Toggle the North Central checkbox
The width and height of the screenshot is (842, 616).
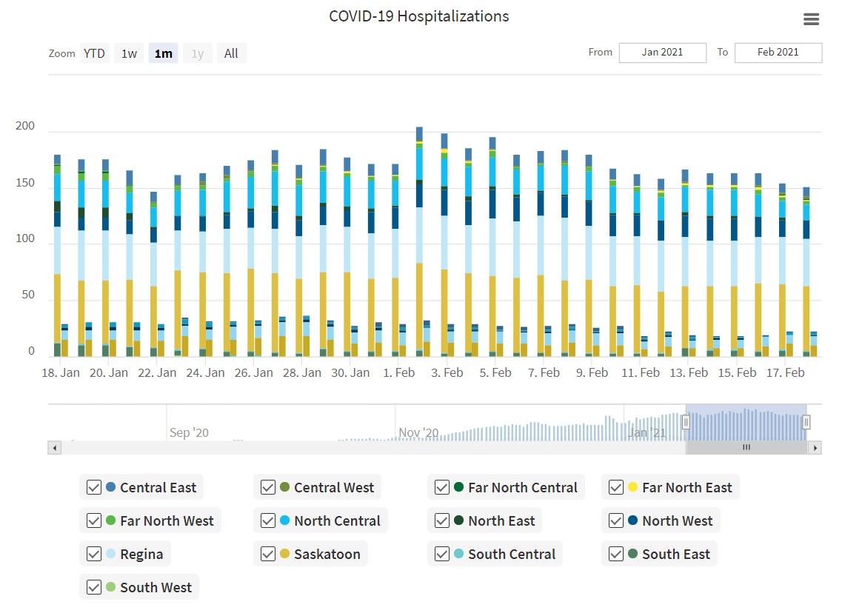coord(268,521)
